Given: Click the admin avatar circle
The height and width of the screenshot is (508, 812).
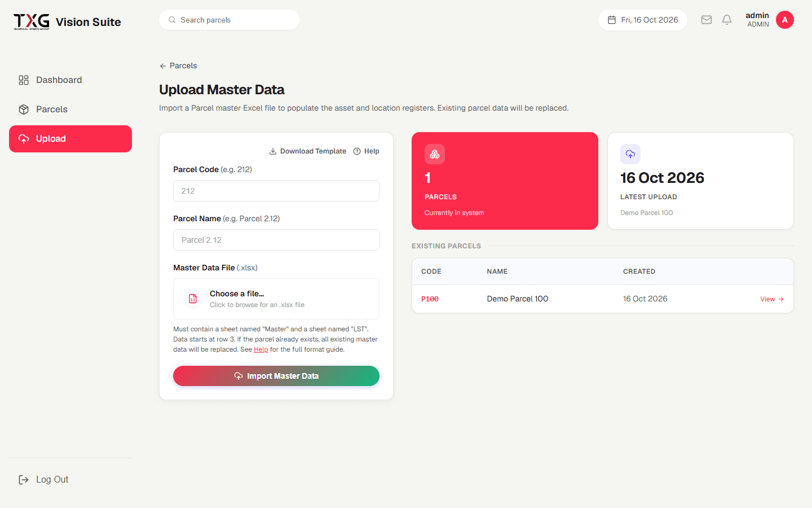Looking at the screenshot, I should 785,20.
